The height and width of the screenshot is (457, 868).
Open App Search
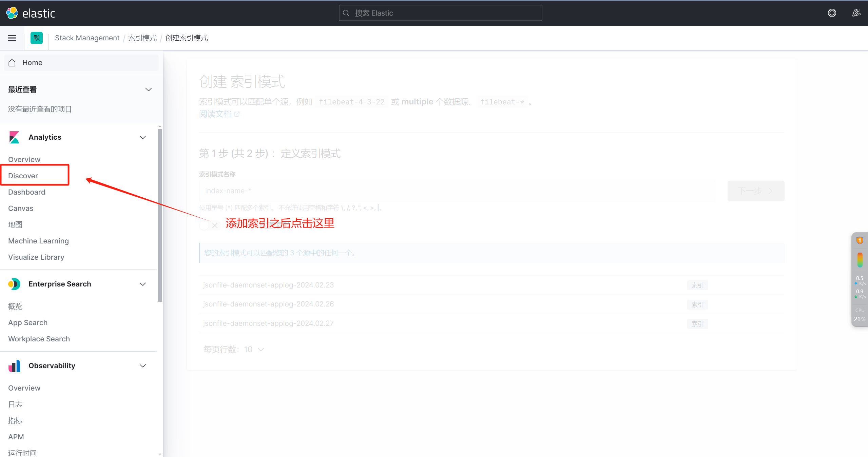coord(28,323)
